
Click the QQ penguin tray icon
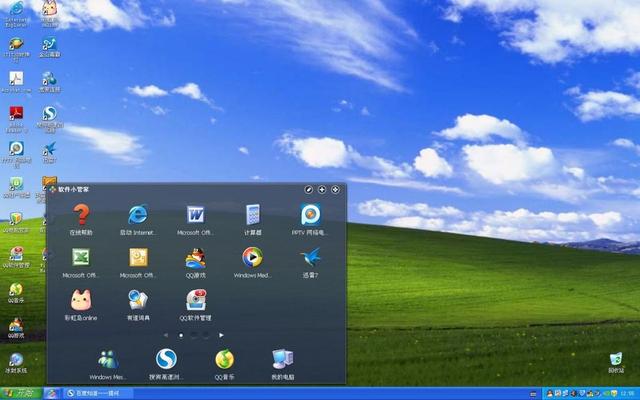point(550,393)
